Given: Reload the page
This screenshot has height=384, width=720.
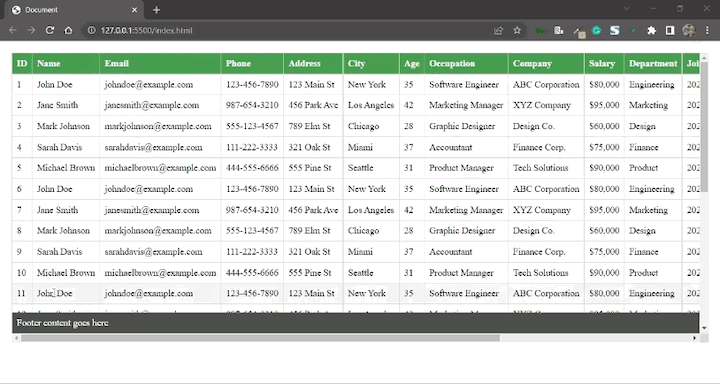Looking at the screenshot, I should point(50,30).
